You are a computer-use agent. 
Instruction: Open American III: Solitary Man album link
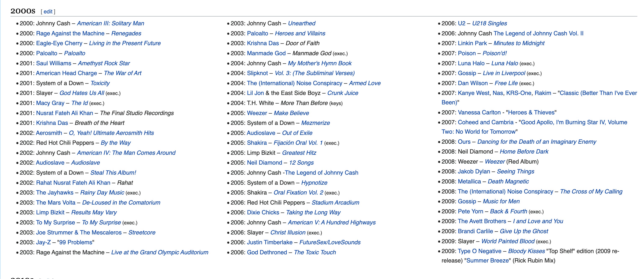(x=110, y=23)
